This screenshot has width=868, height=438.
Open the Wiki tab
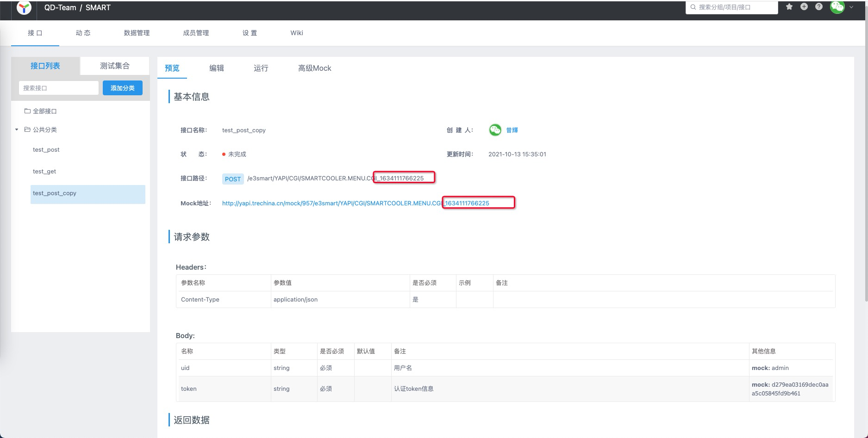pyautogui.click(x=297, y=33)
